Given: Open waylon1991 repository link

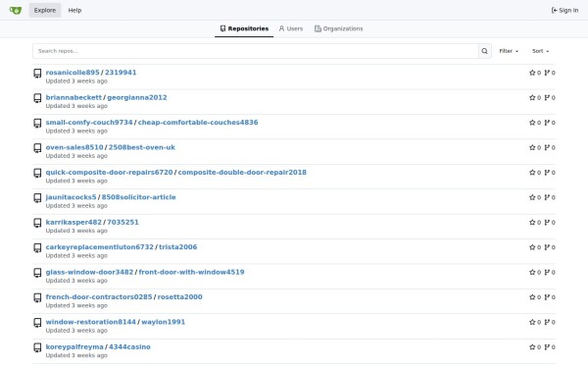Looking at the screenshot, I should (x=163, y=322).
